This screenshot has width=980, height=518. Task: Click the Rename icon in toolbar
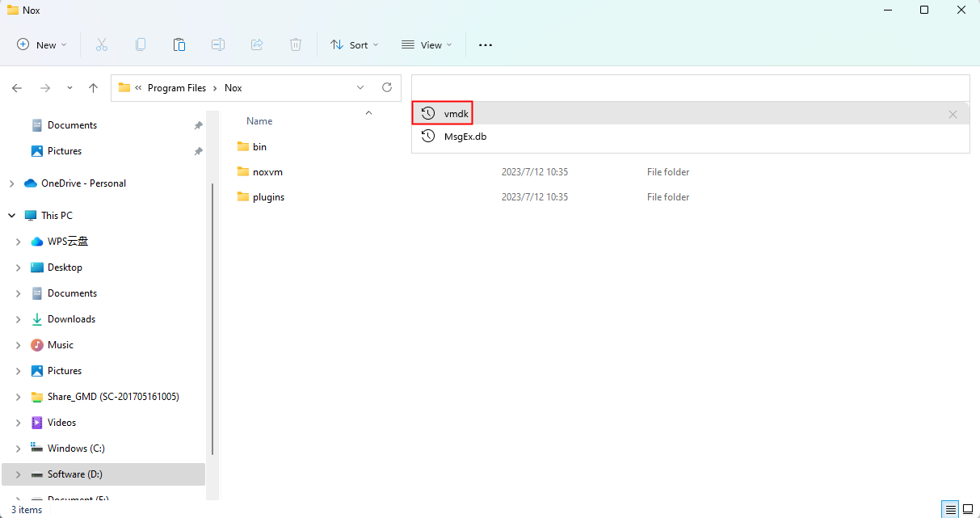(218, 45)
